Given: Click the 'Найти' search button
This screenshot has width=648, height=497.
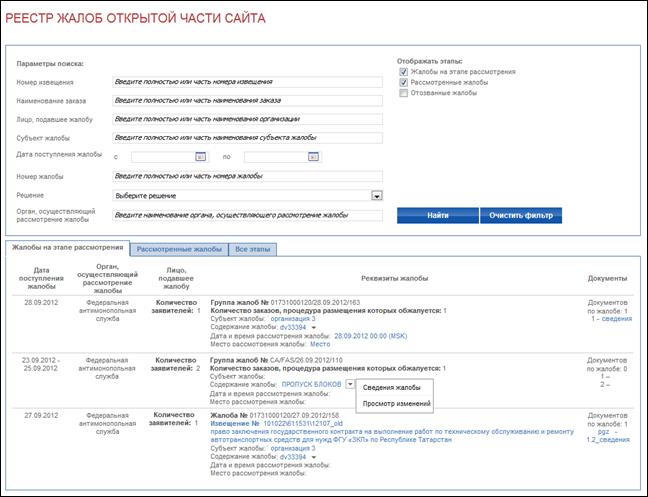Looking at the screenshot, I should coord(438,215).
